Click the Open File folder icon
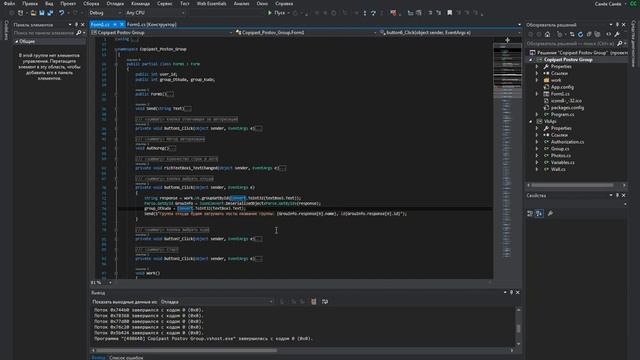This screenshot has height=360, width=640. point(33,13)
